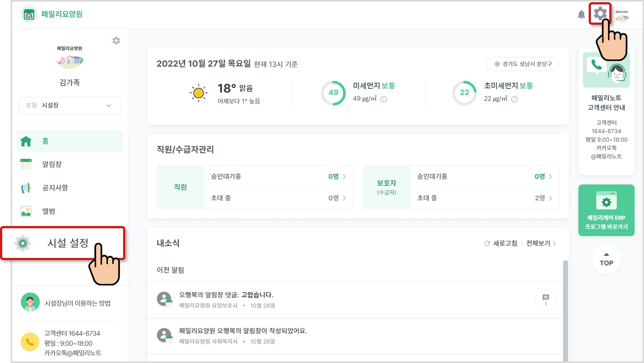
Task: Click the ultrafine dust info icon
Action: click(514, 99)
